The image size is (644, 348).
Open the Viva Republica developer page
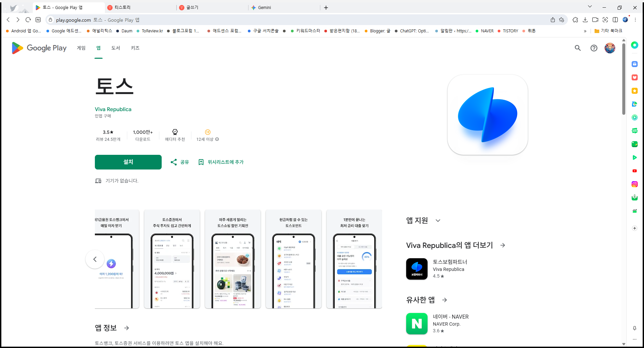(x=113, y=109)
